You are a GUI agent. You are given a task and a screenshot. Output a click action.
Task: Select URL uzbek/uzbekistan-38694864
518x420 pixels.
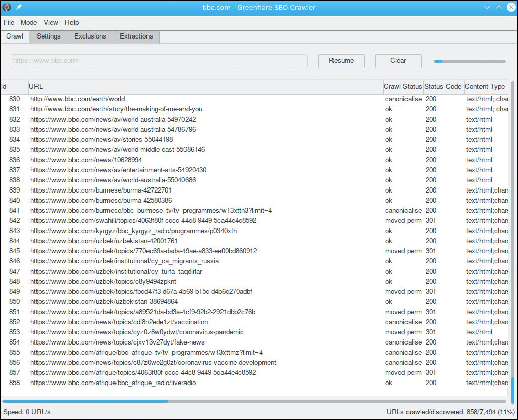(104, 301)
